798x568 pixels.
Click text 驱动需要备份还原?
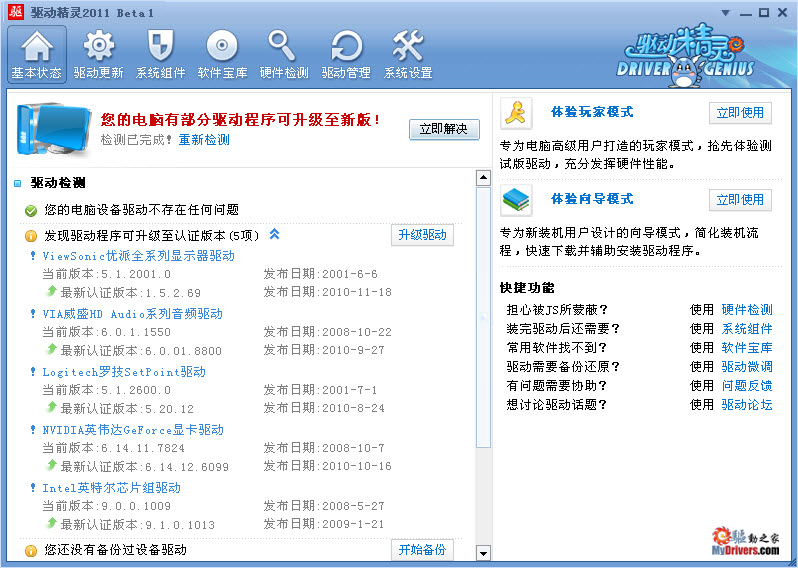click(563, 366)
